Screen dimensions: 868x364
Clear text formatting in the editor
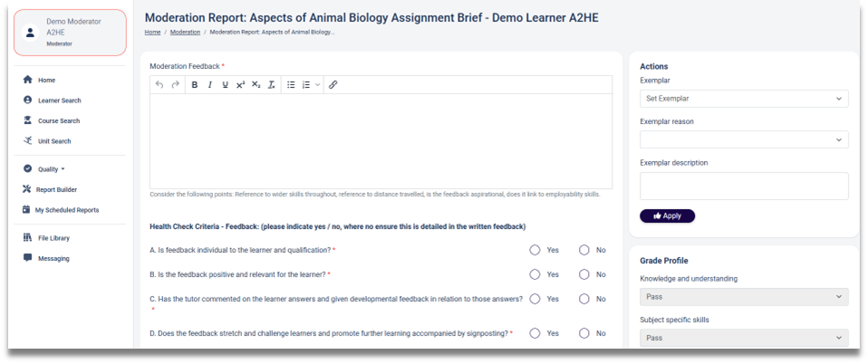pyautogui.click(x=271, y=84)
